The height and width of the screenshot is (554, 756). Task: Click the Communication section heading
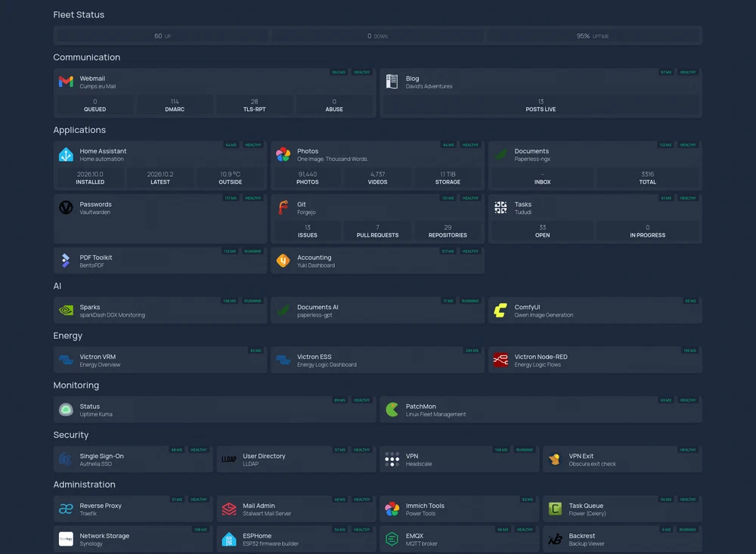click(87, 57)
